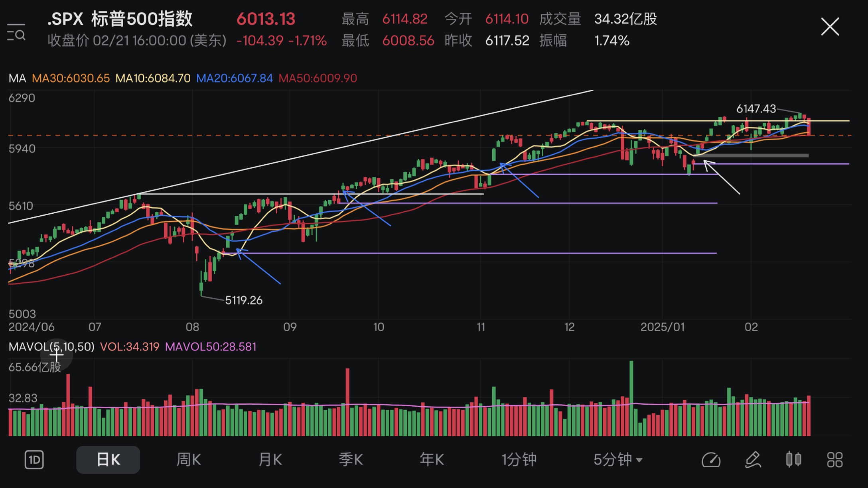Tap the 收盘价 02/21 16:00:00 timestamp
Screen dimensions: 868x488
tap(137, 40)
